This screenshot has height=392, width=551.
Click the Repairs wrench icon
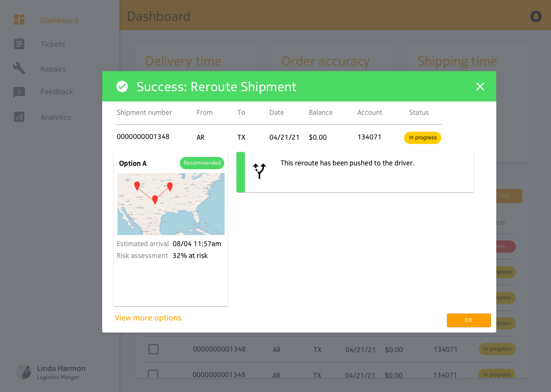point(19,68)
